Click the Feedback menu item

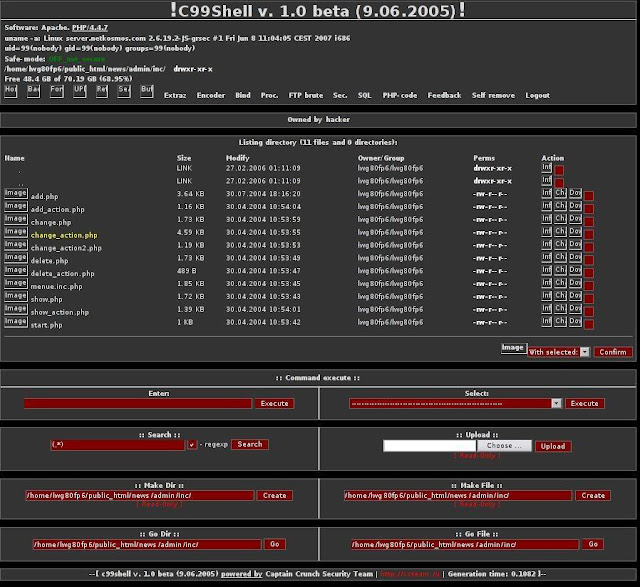coord(444,95)
